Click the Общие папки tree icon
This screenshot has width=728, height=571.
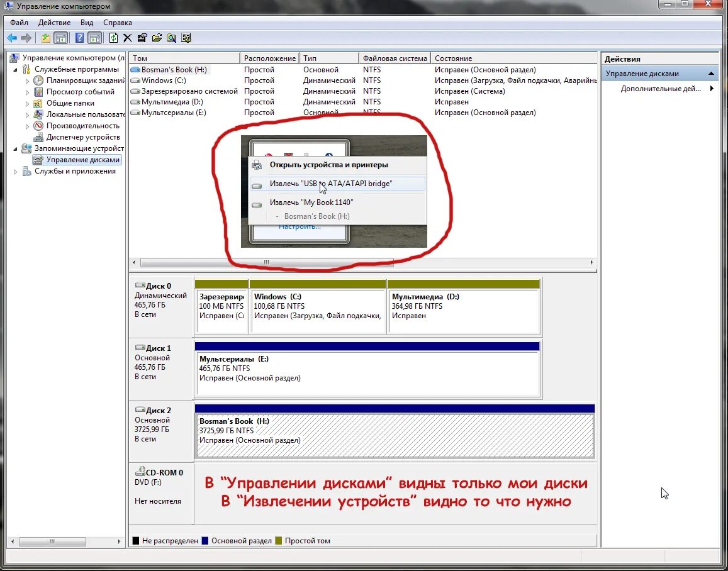coord(38,103)
